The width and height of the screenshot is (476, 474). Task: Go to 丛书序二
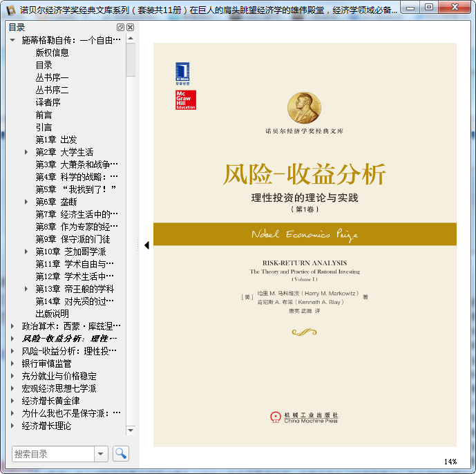coord(53,90)
